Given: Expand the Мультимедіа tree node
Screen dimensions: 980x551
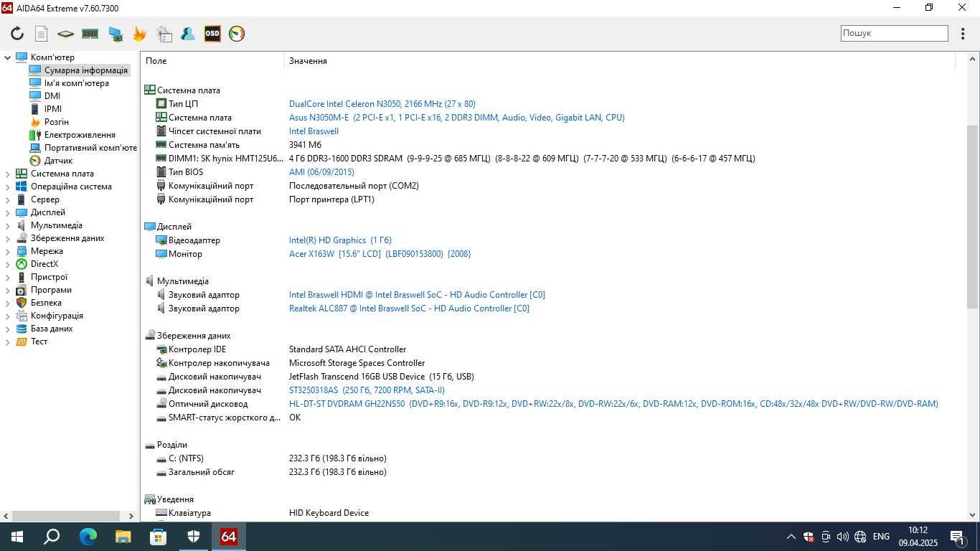Looking at the screenshot, I should click(8, 225).
